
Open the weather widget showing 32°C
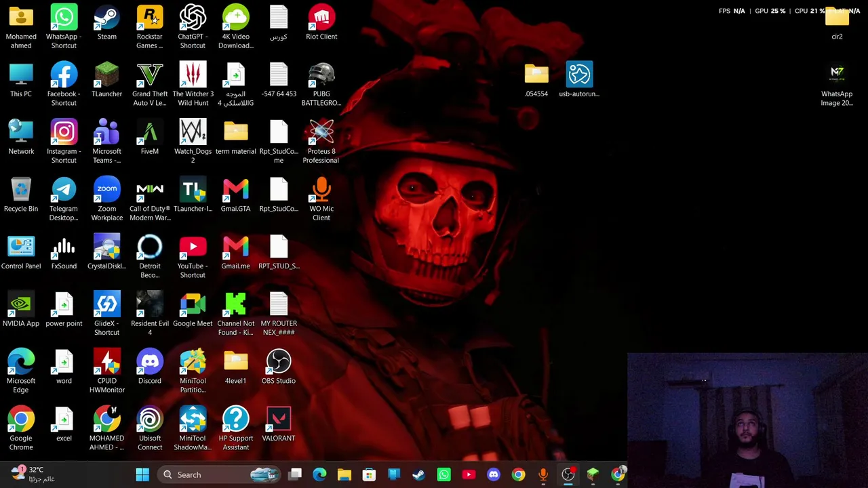click(x=33, y=474)
